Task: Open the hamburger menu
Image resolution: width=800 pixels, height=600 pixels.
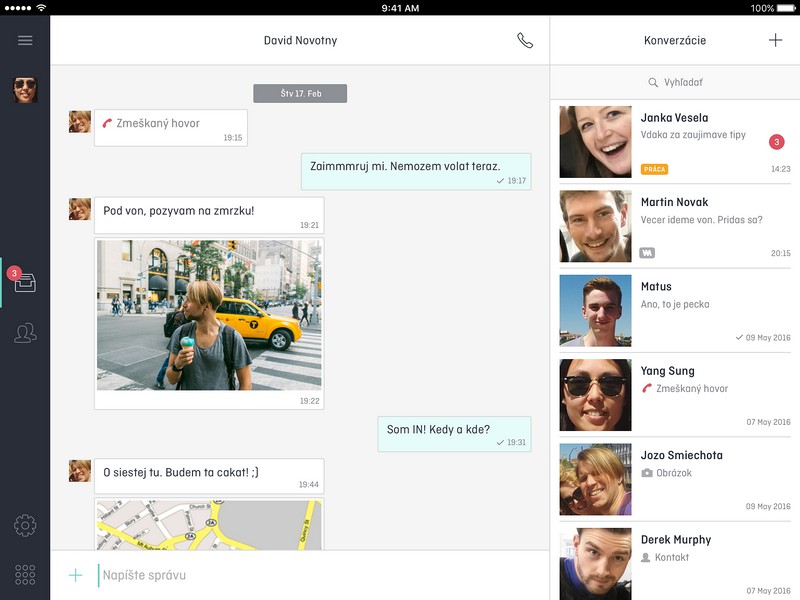Action: click(x=25, y=41)
